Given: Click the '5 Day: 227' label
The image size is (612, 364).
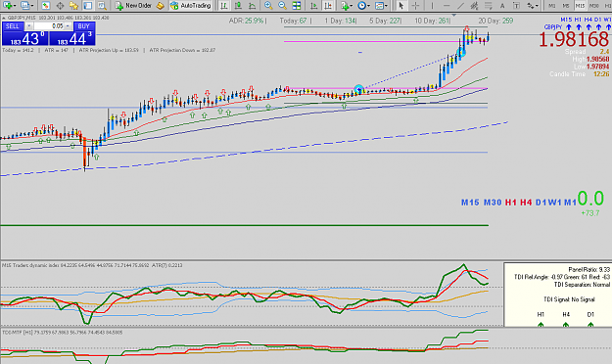Looking at the screenshot, I should click(x=385, y=21).
